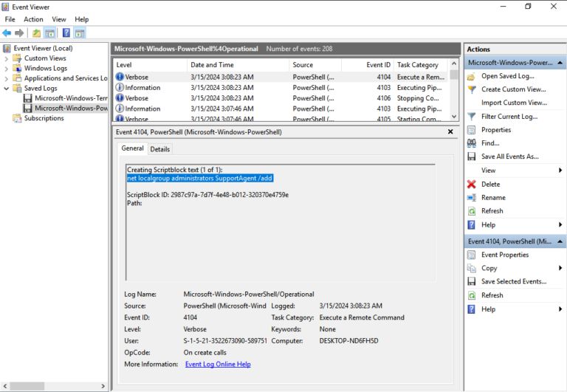Select the 4103 event at 3:08:23 AM
Image resolution: width=567 pixels, height=392 pixels.
[x=281, y=88]
